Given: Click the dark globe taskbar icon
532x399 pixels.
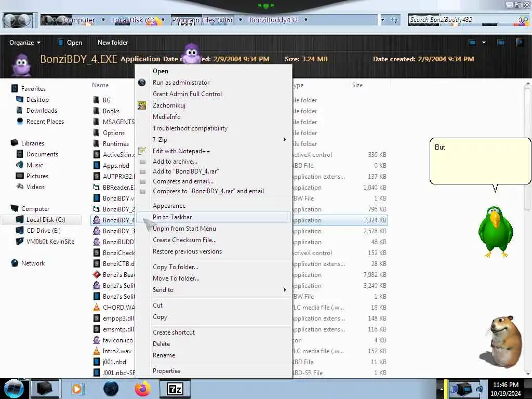Looking at the screenshot, I should click(x=111, y=389).
